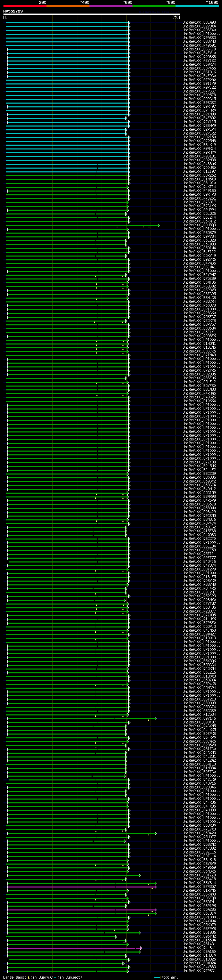Select label UniRef100_A9S181
Viewport: 222px width, 980px height.
[199, 156]
